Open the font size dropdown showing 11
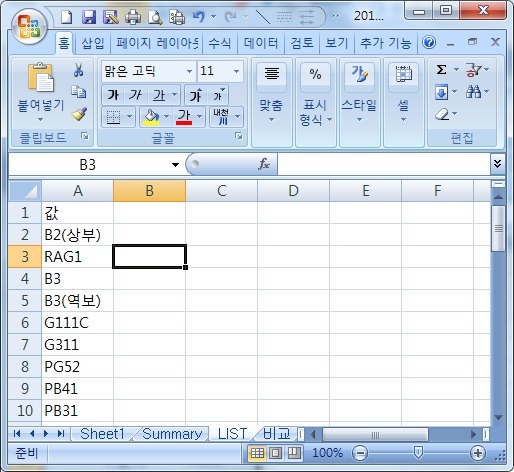The height and width of the screenshot is (472, 514). point(236,71)
